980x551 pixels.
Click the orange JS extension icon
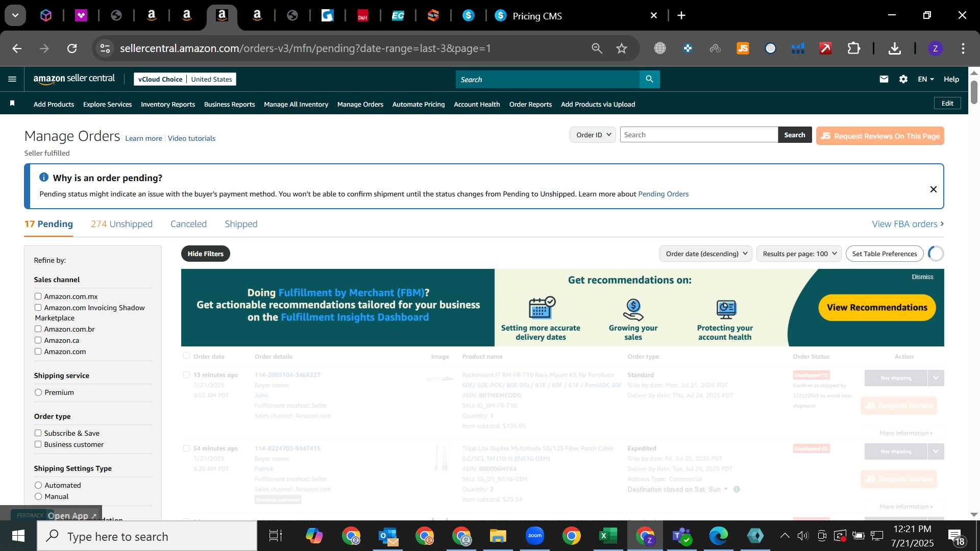[743, 48]
